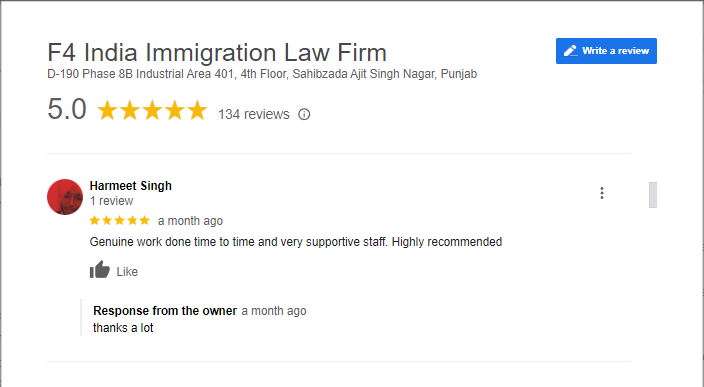Screen dimensions: 704x387
Task: Click the D-190 Phase 8B address line
Action: (262, 74)
